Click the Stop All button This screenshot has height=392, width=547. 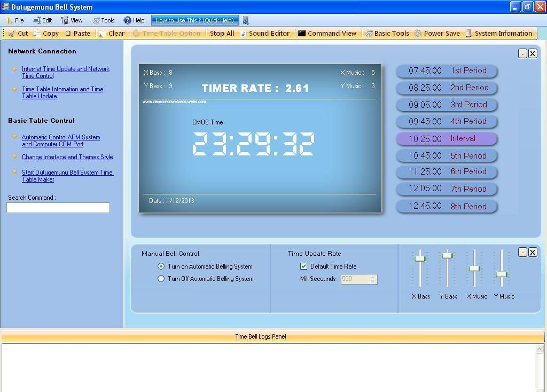[222, 34]
